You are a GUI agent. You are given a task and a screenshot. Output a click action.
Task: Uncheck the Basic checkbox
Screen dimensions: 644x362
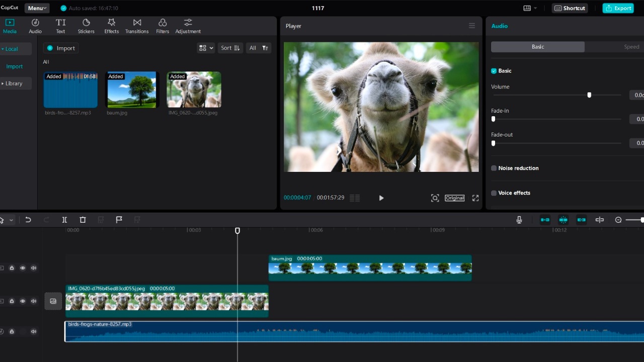494,71
